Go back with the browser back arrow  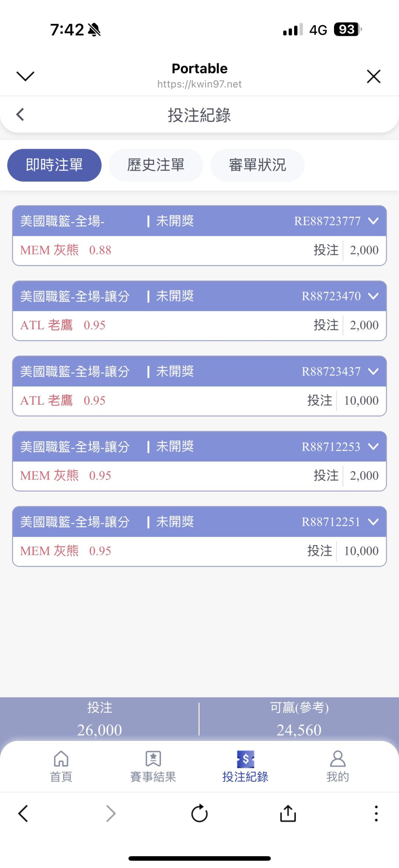click(x=23, y=813)
